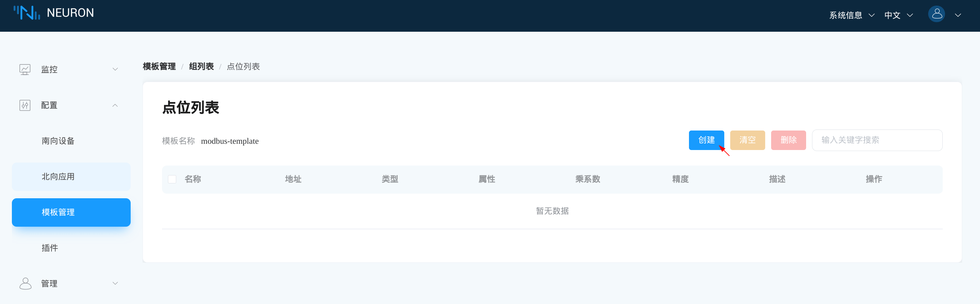Select 南向设备 in the sidebar
Viewport: 980px width, 304px height.
click(x=58, y=141)
